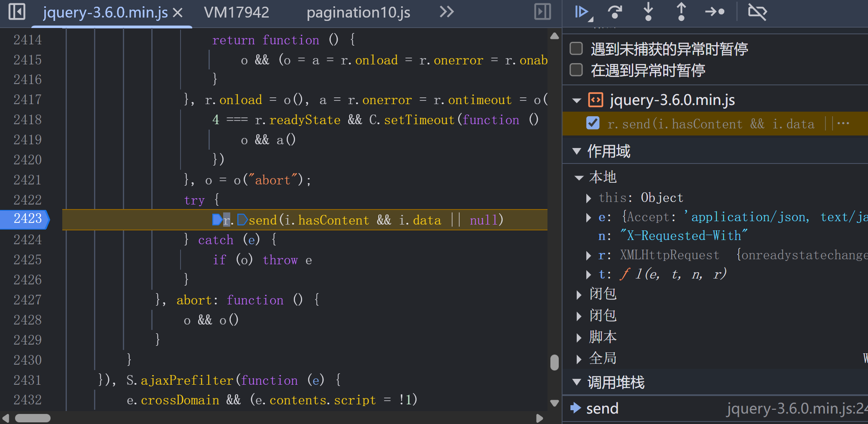Toggle breakpoint on line number 2423
Viewport: 868px width, 424px height.
pyautogui.click(x=28, y=219)
